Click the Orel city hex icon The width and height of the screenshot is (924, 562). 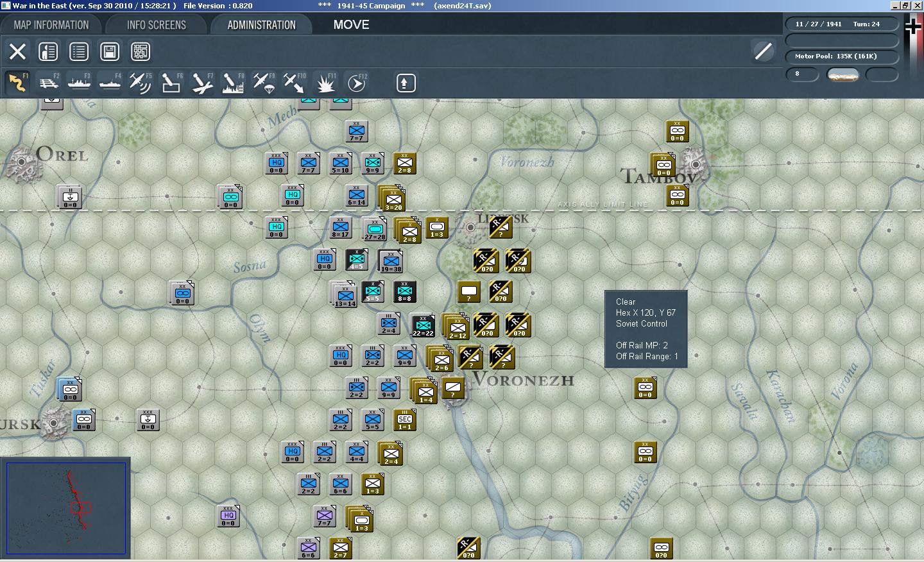click(x=22, y=162)
